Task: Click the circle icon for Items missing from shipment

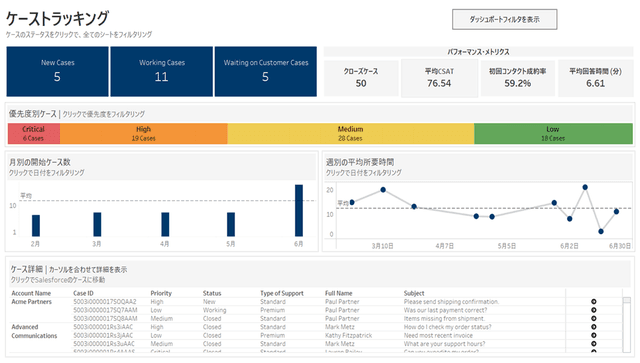Action: click(593, 318)
